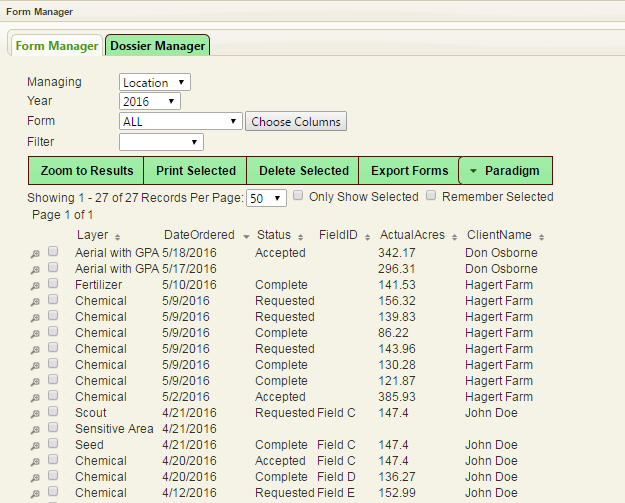Click Print Selected button
This screenshot has height=503, width=625.
195,171
